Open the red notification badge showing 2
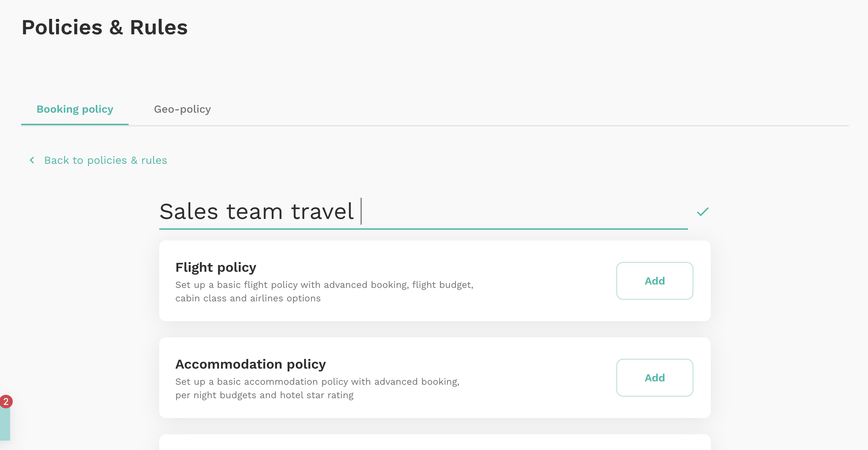This screenshot has height=450, width=868. point(6,402)
